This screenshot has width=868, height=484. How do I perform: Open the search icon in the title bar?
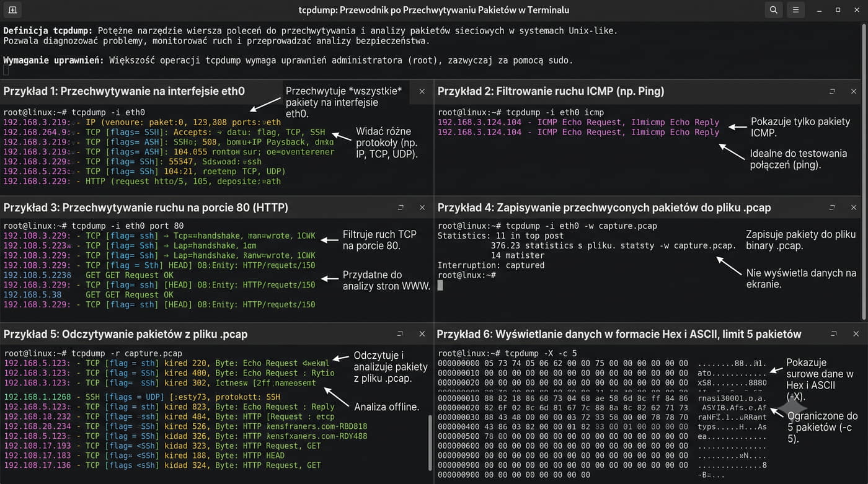click(x=773, y=10)
